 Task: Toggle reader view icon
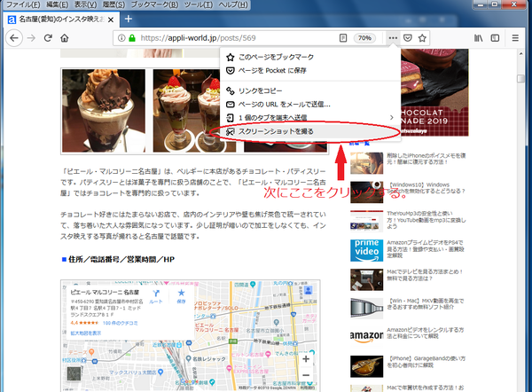pyautogui.click(x=343, y=38)
